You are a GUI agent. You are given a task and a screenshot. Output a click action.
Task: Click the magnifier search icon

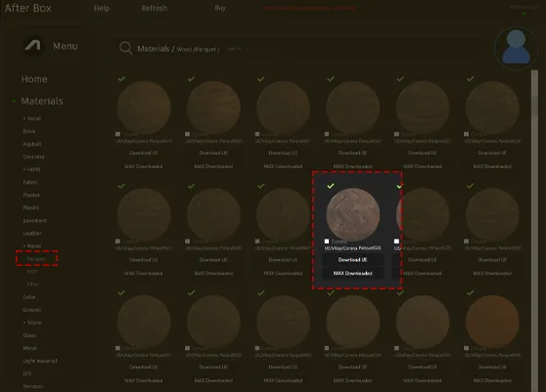point(125,48)
